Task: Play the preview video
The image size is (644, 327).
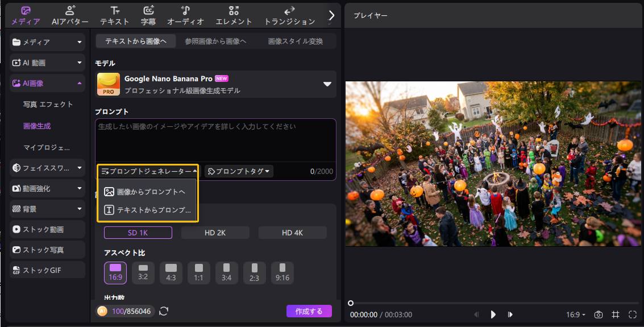Action: [x=493, y=314]
